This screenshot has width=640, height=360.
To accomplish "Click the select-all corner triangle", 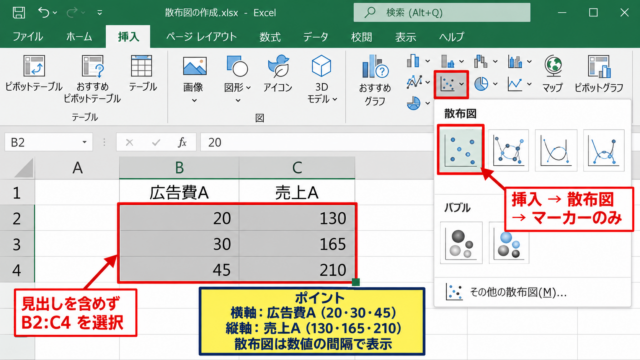I will [23, 168].
